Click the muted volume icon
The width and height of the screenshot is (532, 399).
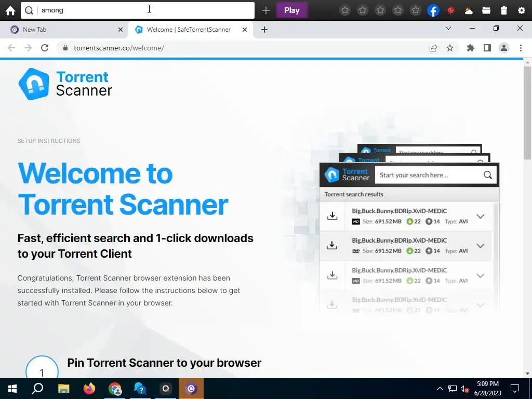[465, 389]
